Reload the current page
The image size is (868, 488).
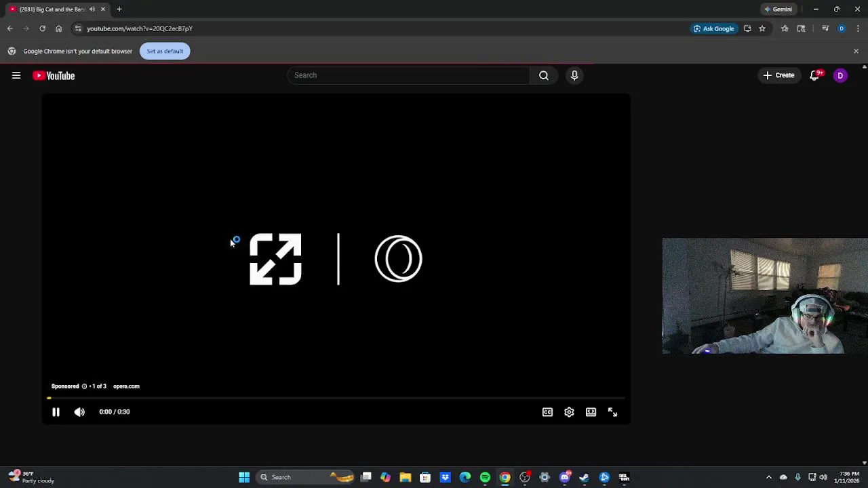pos(42,28)
